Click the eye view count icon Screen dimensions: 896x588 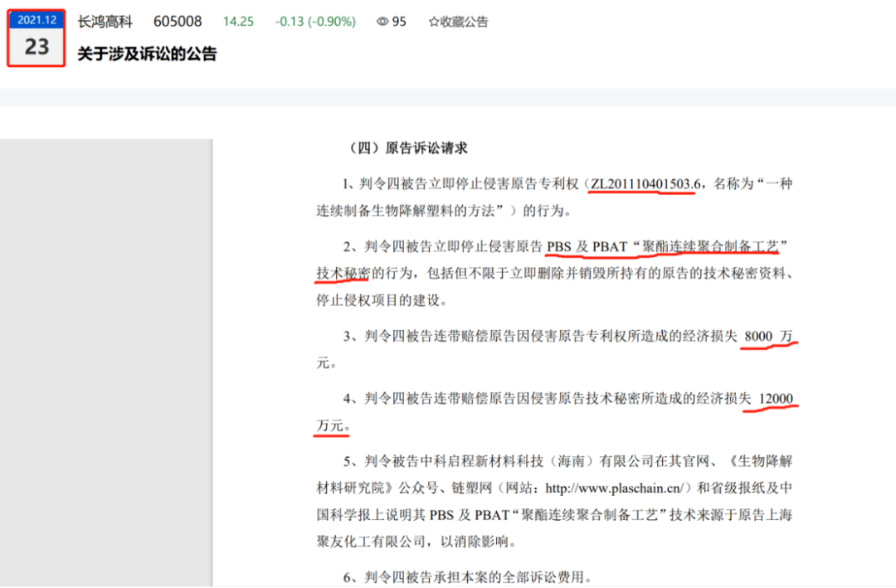click(x=382, y=22)
